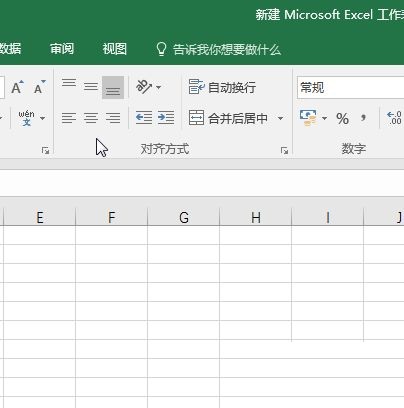Click the lightbulb Tell Me icon
Screen dimensions: 404x408
coord(161,49)
